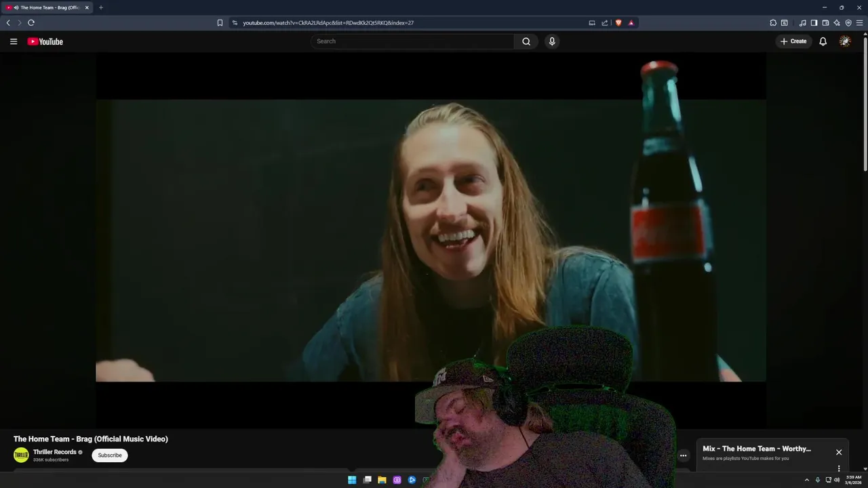This screenshot has width=868, height=488.
Task: Open Brave Shields lion icon
Action: point(618,22)
